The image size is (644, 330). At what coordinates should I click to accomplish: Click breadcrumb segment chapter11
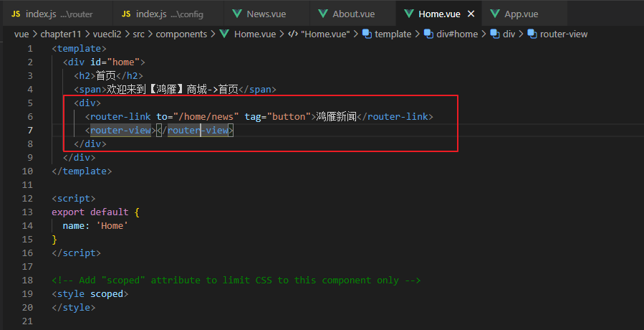pyautogui.click(x=59, y=34)
